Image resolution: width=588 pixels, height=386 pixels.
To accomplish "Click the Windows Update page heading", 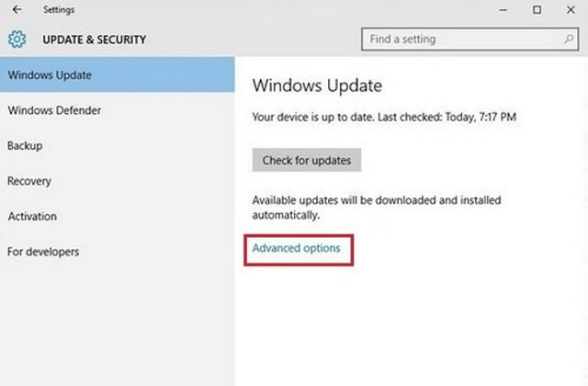I will tap(317, 85).
